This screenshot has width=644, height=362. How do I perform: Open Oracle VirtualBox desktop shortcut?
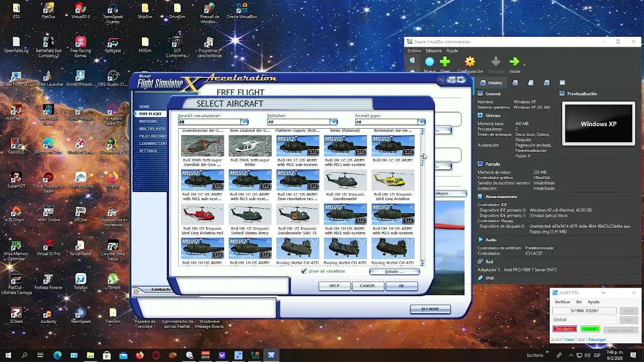242,11
